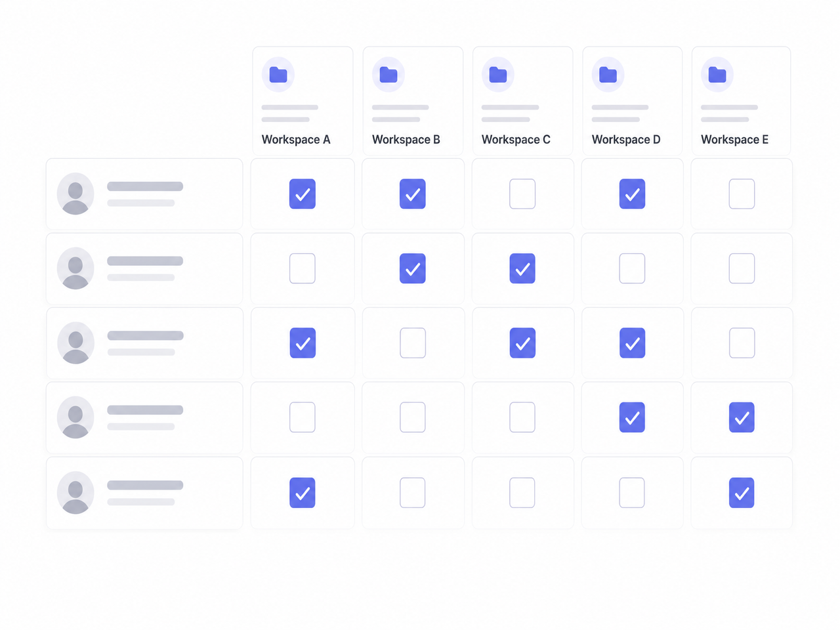Screen dimensions: 840x630
Task: Check Workspace D for the second user
Action: [x=632, y=268]
